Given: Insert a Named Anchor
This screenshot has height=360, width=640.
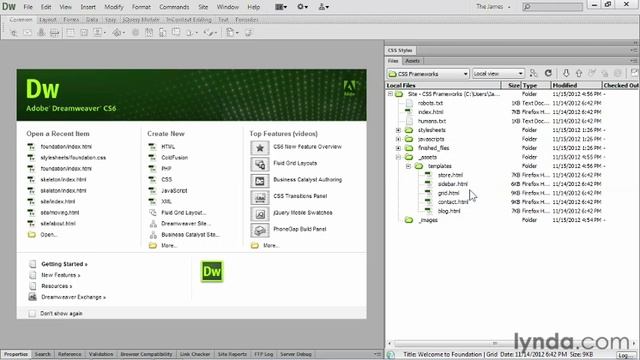Looking at the screenshot, I should (41, 33).
